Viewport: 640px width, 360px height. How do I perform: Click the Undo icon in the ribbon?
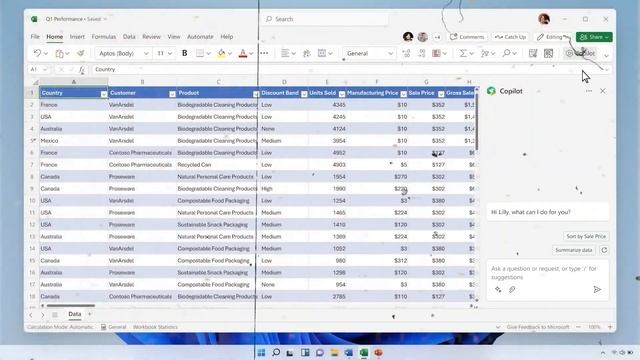click(x=37, y=53)
